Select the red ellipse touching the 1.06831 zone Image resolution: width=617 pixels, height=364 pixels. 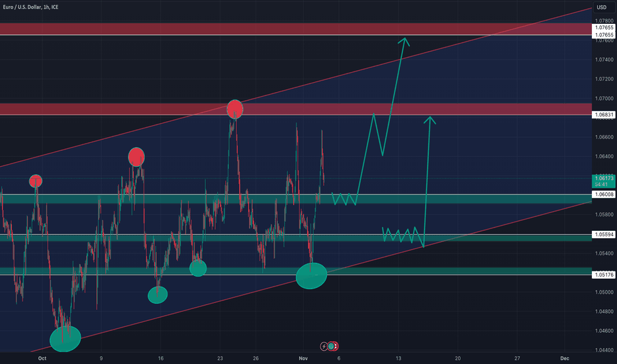[235, 109]
